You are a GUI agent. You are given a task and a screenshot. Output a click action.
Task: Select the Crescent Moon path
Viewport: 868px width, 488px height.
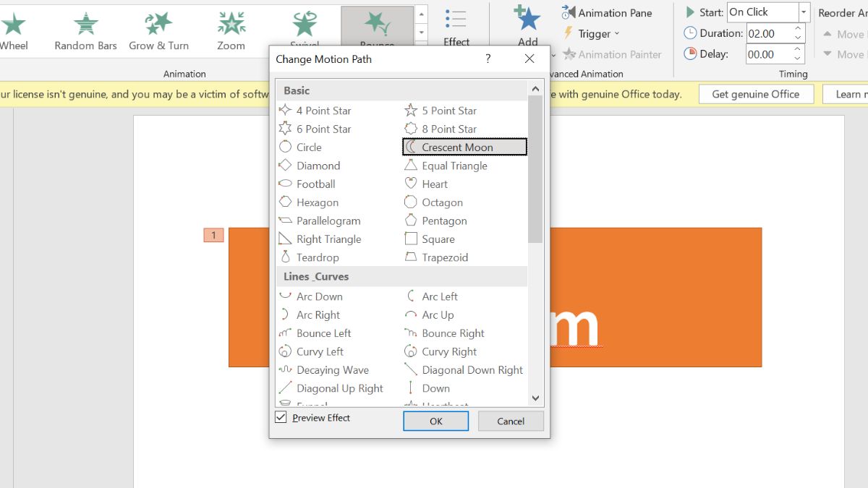point(464,147)
